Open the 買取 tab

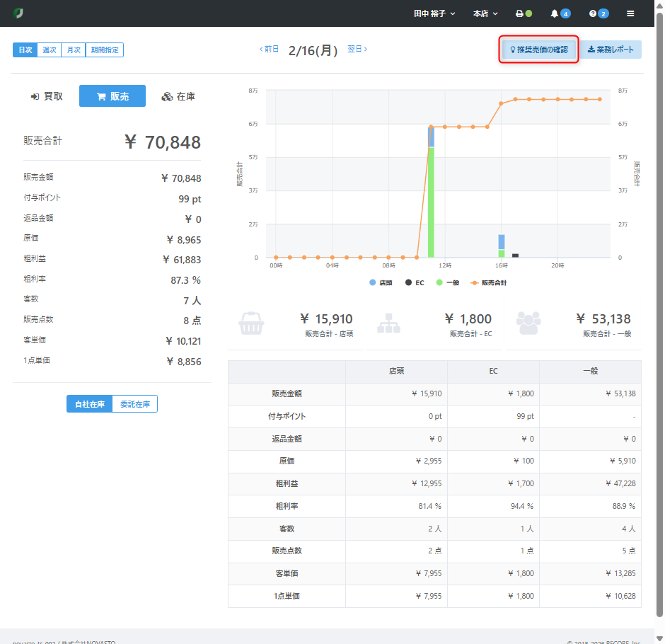pos(47,96)
